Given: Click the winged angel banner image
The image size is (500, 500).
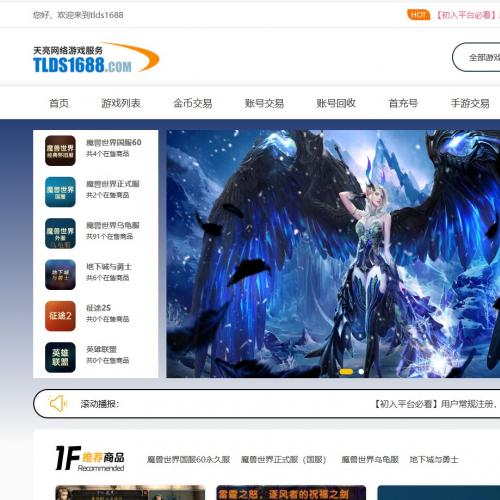Looking at the screenshot, I should 333,253.
